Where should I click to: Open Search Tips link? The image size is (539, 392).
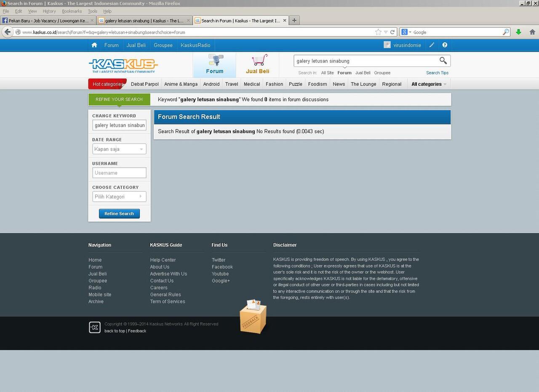[437, 73]
